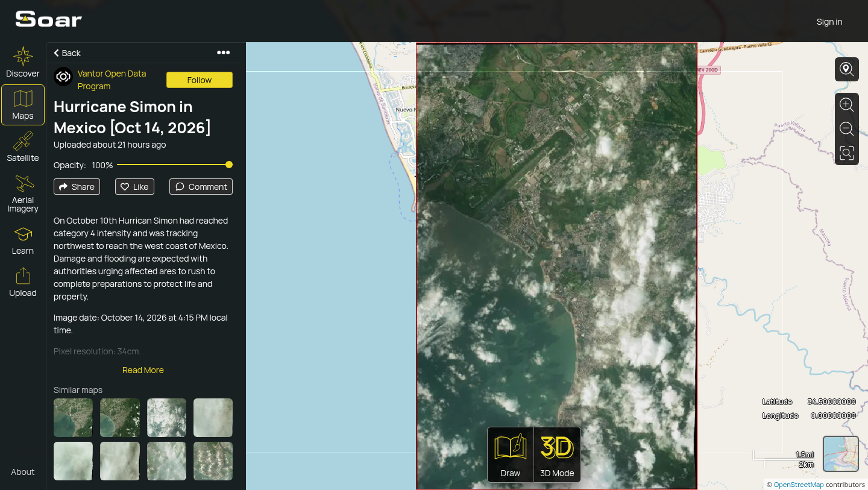Image resolution: width=868 pixels, height=490 pixels.
Task: Go Back to previous list
Action: click(67, 53)
